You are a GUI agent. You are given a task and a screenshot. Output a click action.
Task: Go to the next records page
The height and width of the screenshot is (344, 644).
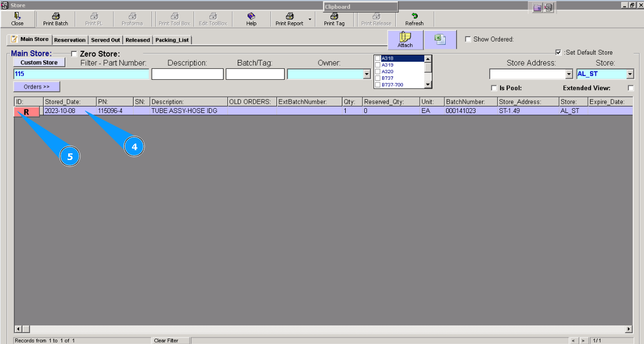(x=583, y=340)
